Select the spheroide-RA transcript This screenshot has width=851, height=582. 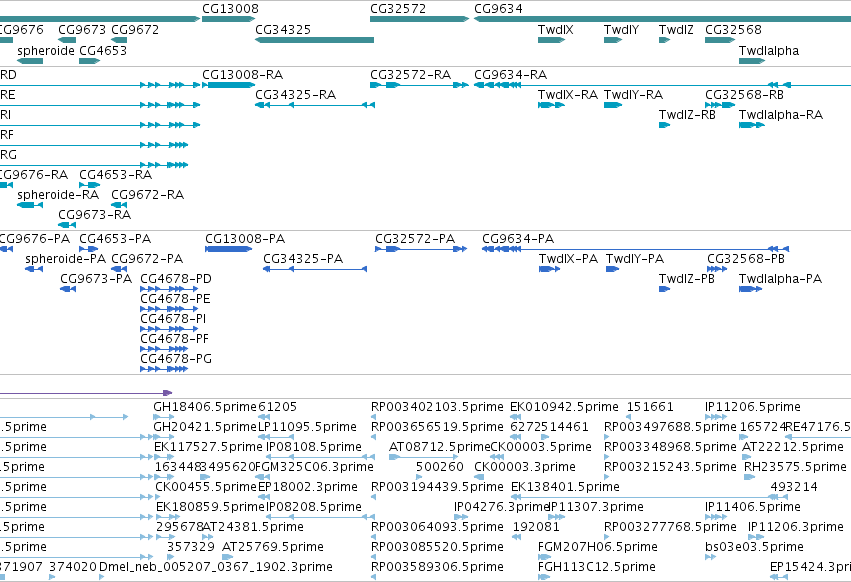click(30, 205)
